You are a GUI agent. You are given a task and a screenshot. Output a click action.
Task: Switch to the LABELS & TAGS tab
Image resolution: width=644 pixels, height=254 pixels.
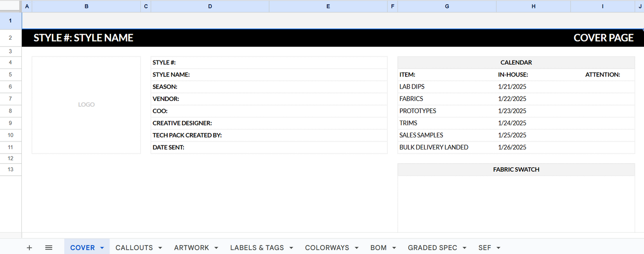tap(257, 248)
